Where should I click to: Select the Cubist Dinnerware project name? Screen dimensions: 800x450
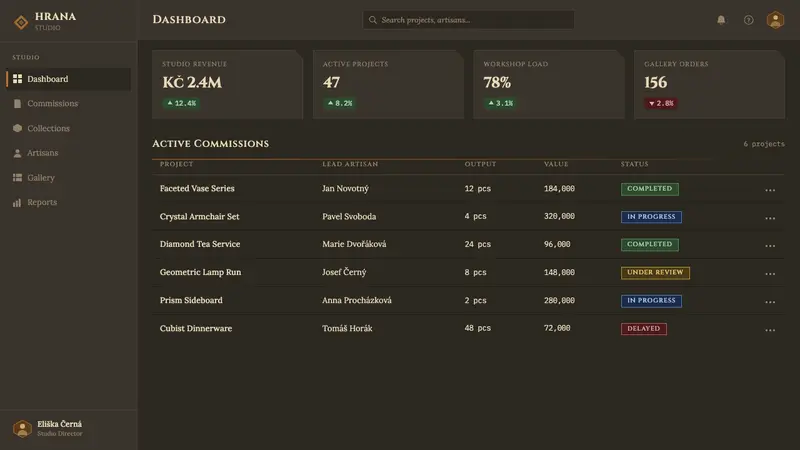(196, 328)
